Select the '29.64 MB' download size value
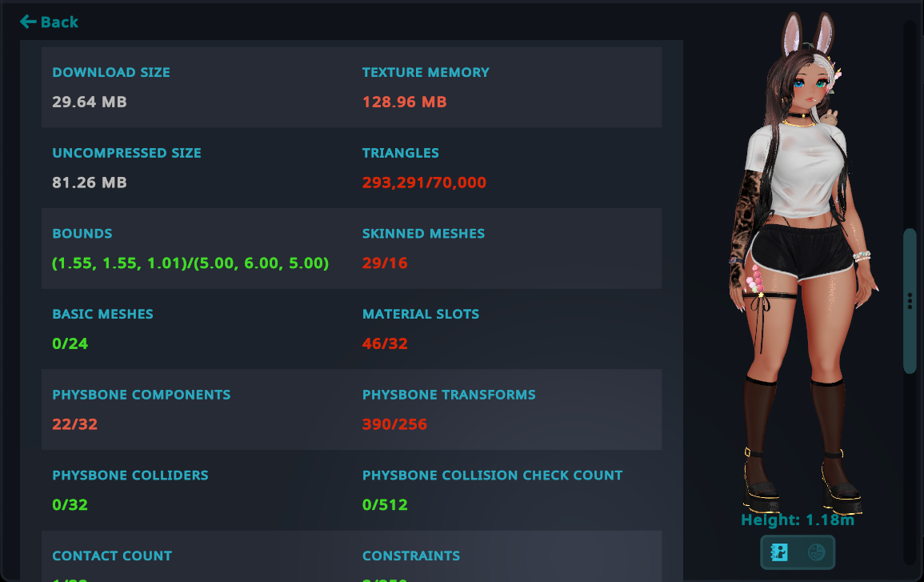This screenshot has height=582, width=924. pyautogui.click(x=90, y=102)
